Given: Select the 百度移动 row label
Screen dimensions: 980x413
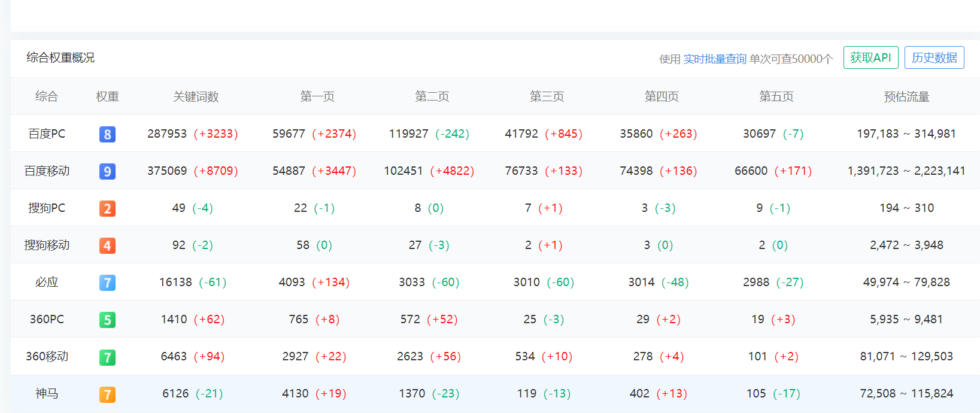Looking at the screenshot, I should [x=47, y=171].
